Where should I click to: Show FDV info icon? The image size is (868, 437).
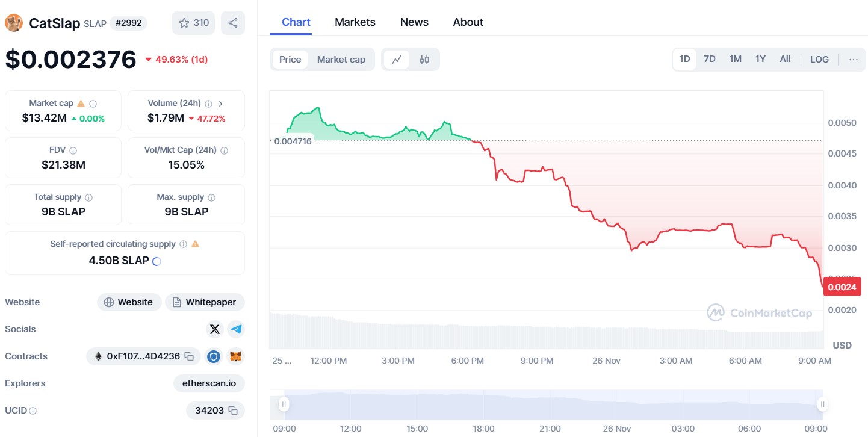pos(73,150)
